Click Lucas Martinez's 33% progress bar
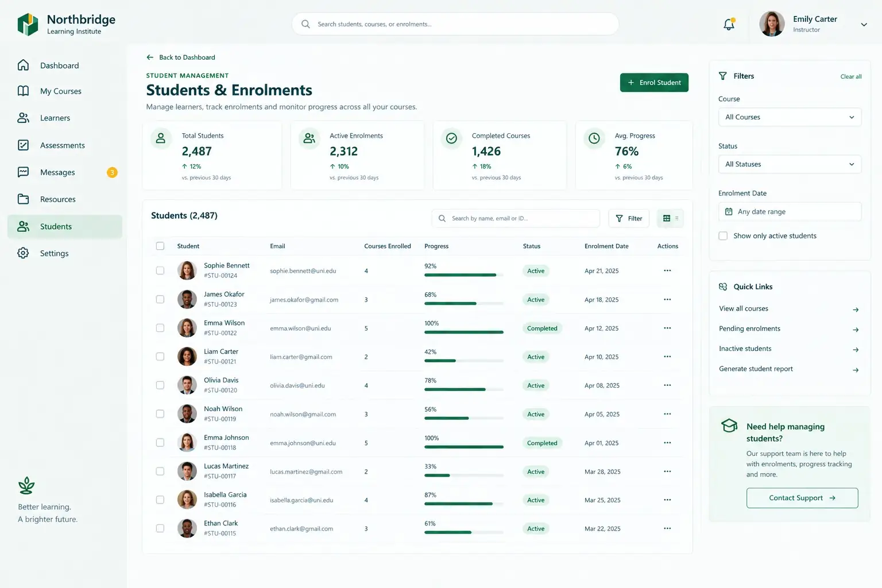Image resolution: width=882 pixels, height=588 pixels. coord(464,475)
